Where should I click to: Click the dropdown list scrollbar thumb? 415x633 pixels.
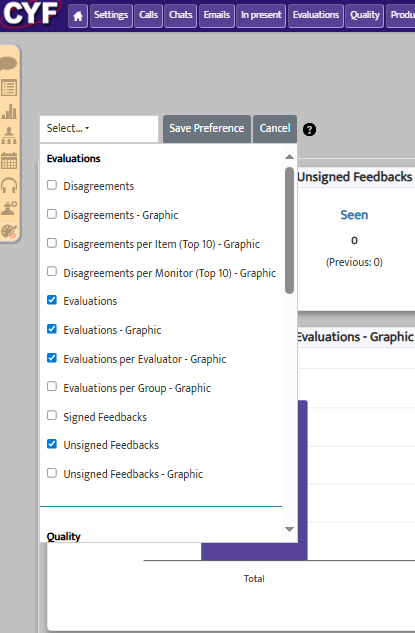pyautogui.click(x=289, y=231)
